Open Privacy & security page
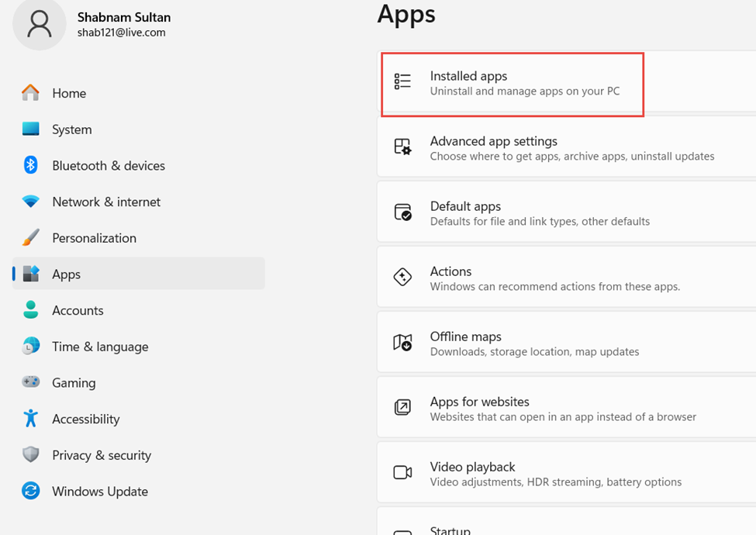This screenshot has height=535, width=756. [x=138, y=454]
